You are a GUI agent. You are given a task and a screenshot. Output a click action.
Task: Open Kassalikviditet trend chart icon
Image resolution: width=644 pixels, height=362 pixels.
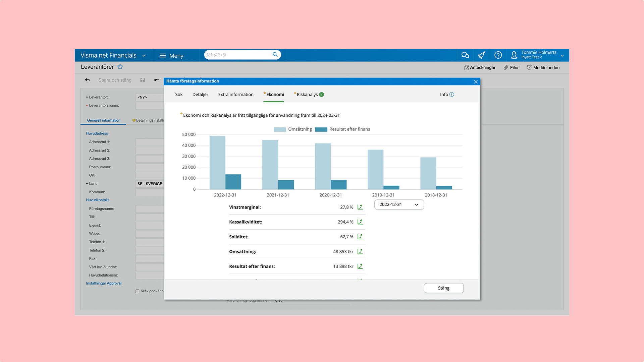[360, 222]
